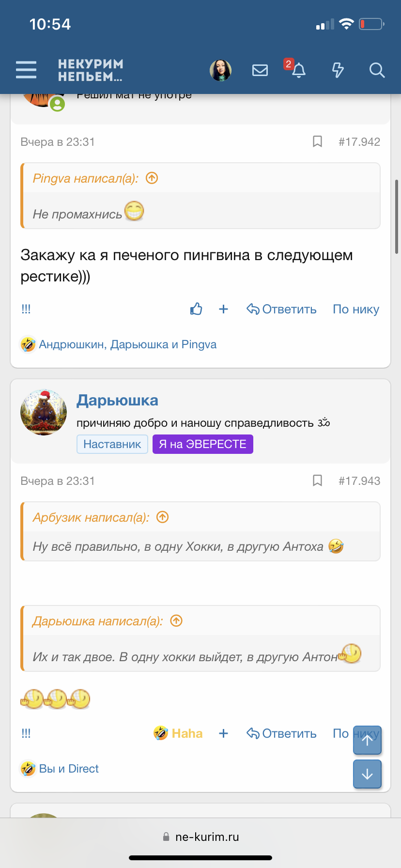
Task: Click the lightning bolt quick-actions icon
Action: (338, 70)
